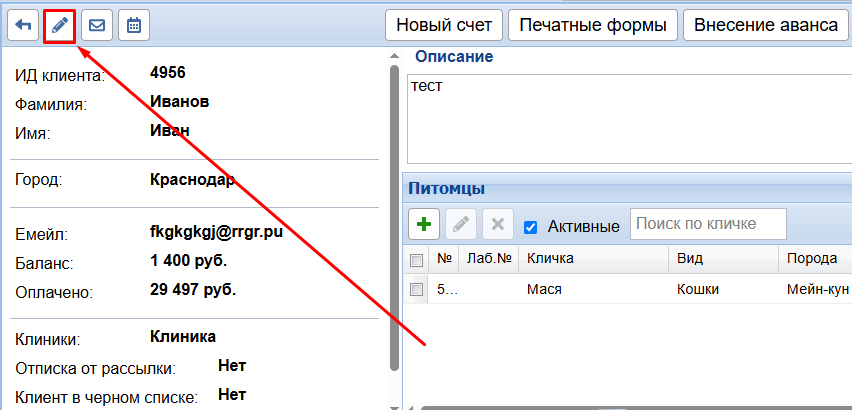
Task: Click the scroll-down arrow of client panel
Action: click(395, 406)
